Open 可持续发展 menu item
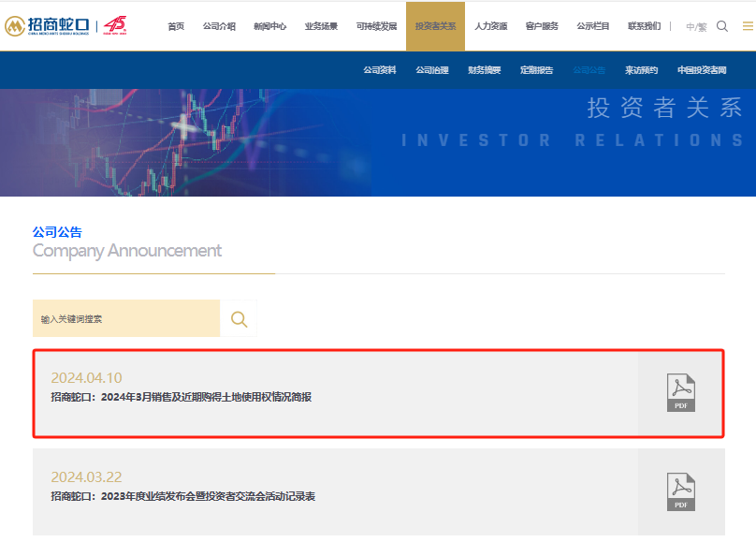 (376, 26)
